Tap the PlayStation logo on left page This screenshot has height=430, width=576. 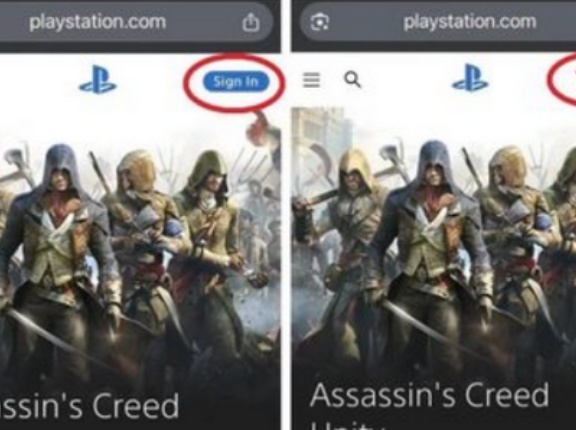(x=98, y=79)
